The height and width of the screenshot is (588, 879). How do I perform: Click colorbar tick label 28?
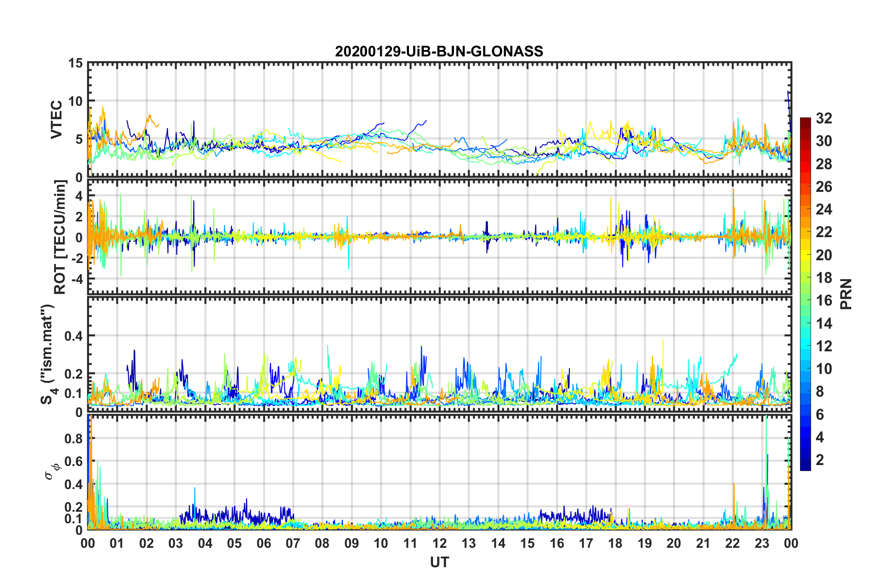click(x=824, y=164)
